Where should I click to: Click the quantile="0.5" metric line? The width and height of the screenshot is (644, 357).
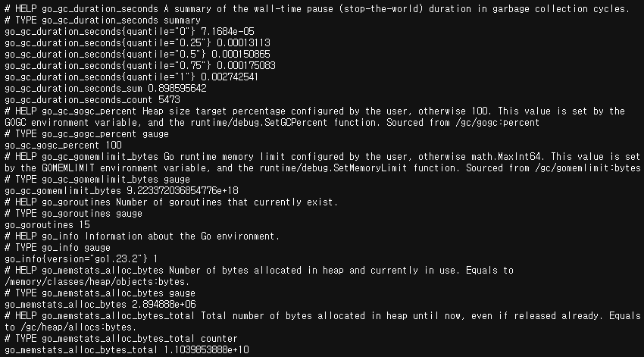(x=137, y=55)
